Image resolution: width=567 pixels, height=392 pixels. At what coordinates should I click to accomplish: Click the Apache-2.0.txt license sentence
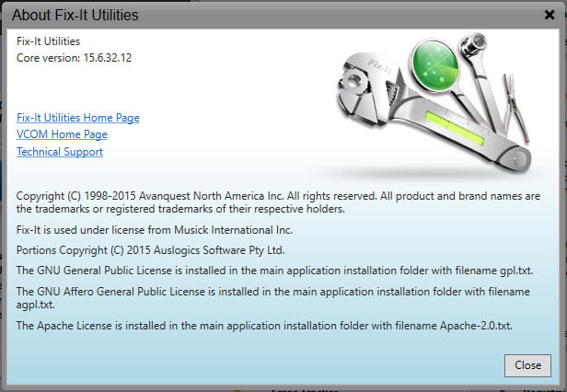coord(264,326)
